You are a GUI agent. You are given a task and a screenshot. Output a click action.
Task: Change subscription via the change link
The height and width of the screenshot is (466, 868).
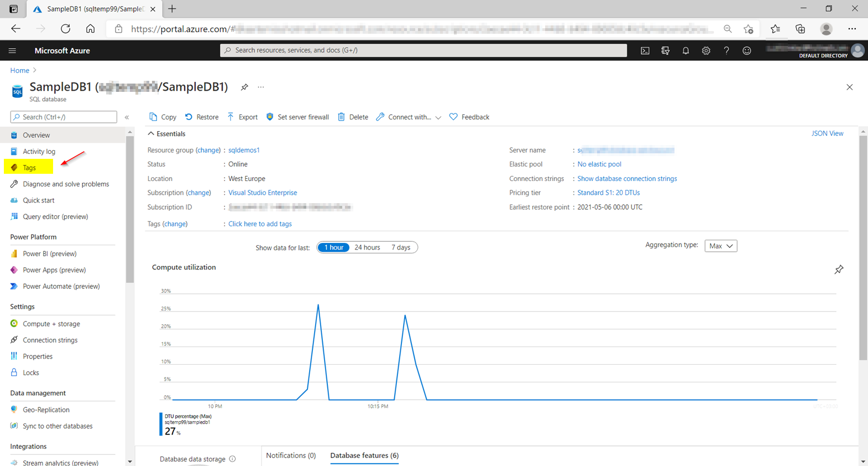(198, 193)
